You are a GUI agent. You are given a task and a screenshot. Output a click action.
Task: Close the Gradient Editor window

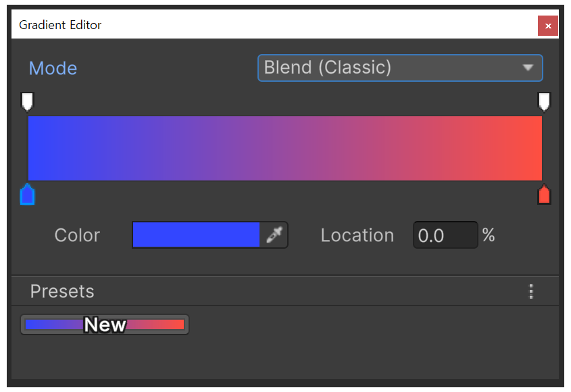(548, 26)
